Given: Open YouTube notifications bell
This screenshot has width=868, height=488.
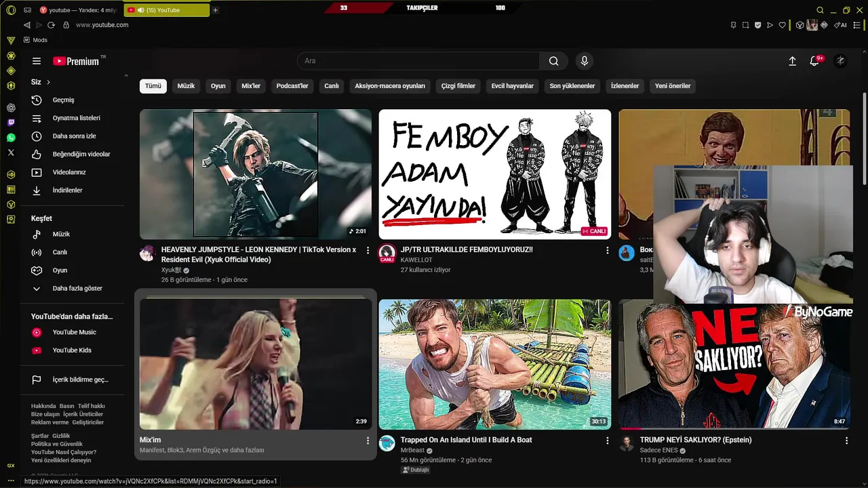Looking at the screenshot, I should pyautogui.click(x=815, y=61).
